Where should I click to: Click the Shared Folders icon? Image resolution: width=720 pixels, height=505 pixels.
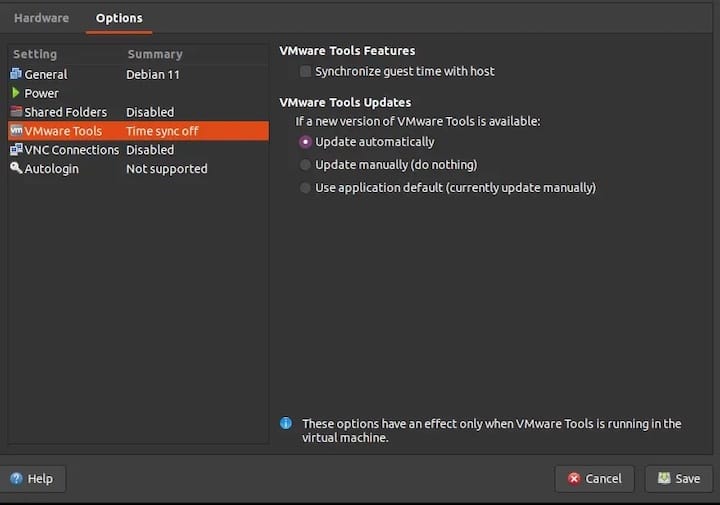[16, 112]
